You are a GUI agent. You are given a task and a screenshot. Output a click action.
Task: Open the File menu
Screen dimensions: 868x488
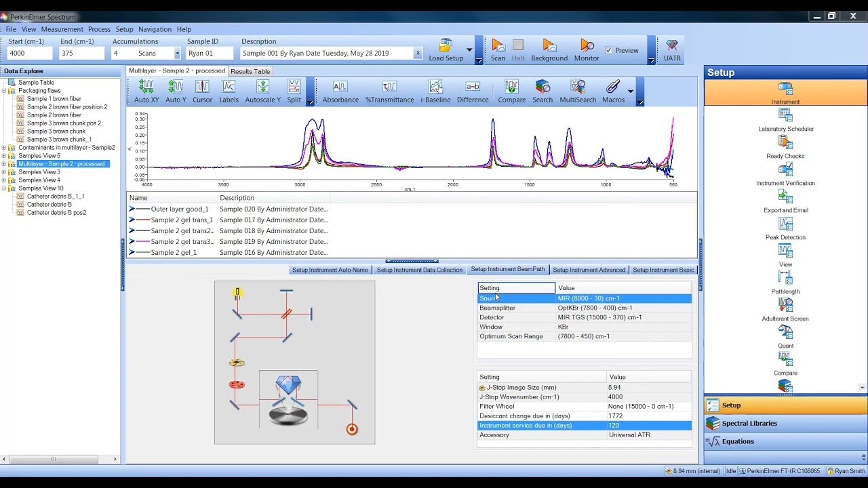tap(11, 29)
